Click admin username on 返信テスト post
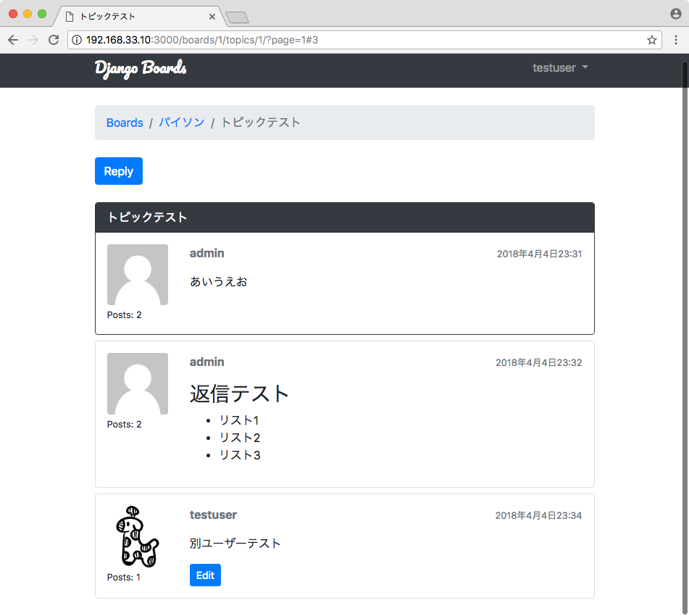Image resolution: width=689 pixels, height=616 pixels. coord(207,362)
